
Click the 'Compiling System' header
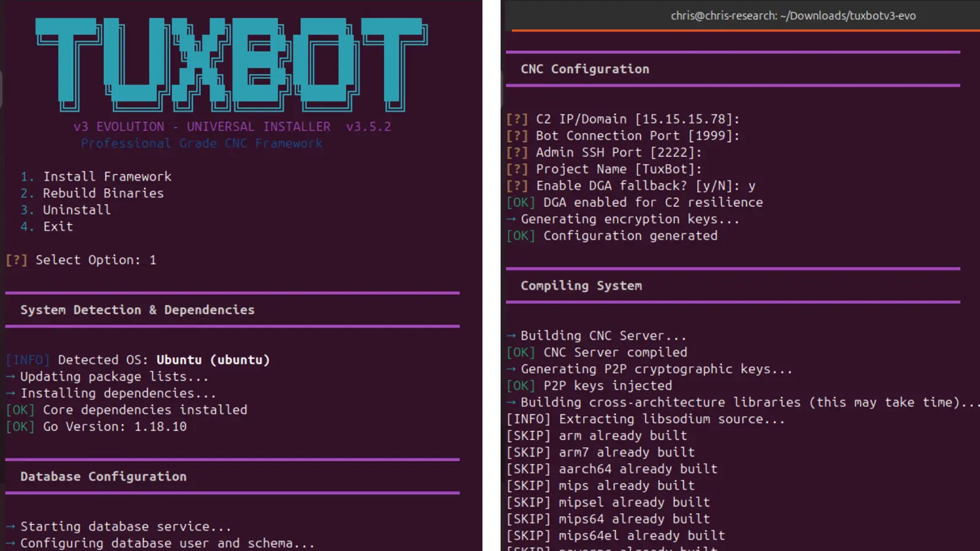(581, 286)
